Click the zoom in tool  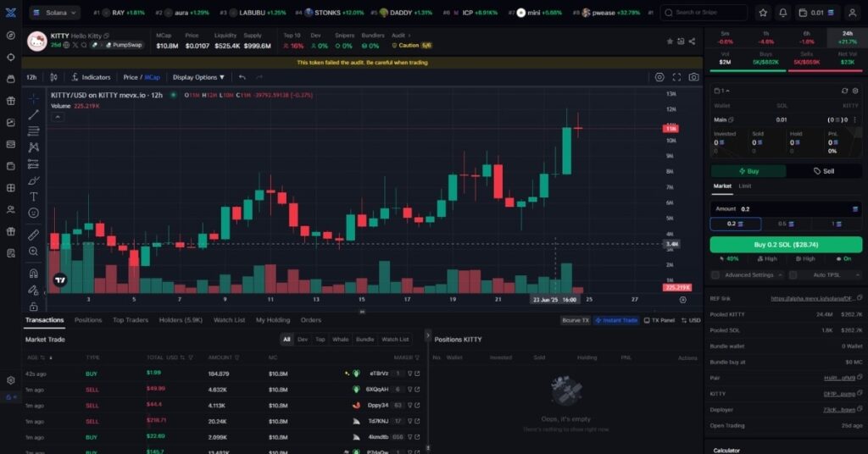tap(34, 252)
